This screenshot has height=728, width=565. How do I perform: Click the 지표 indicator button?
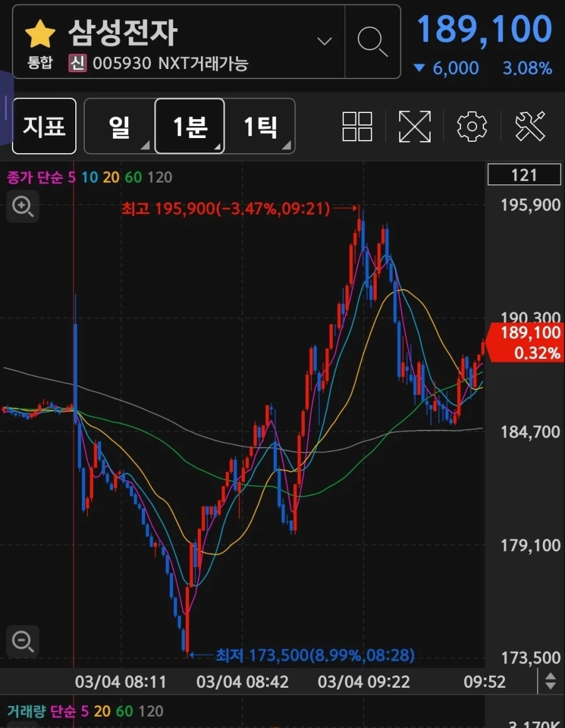43,126
